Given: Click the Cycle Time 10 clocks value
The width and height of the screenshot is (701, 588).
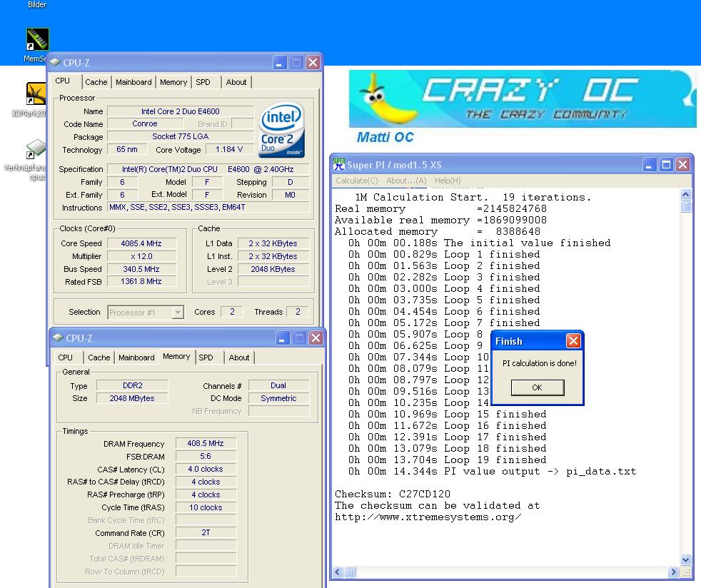Looking at the screenshot, I should point(206,507).
